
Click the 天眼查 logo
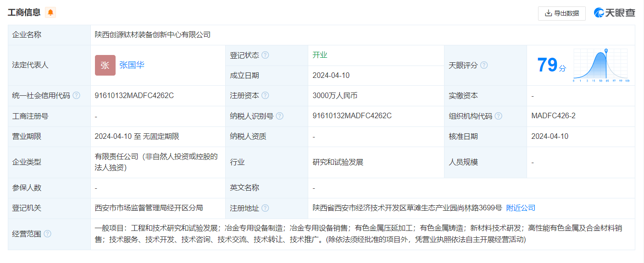(614, 13)
